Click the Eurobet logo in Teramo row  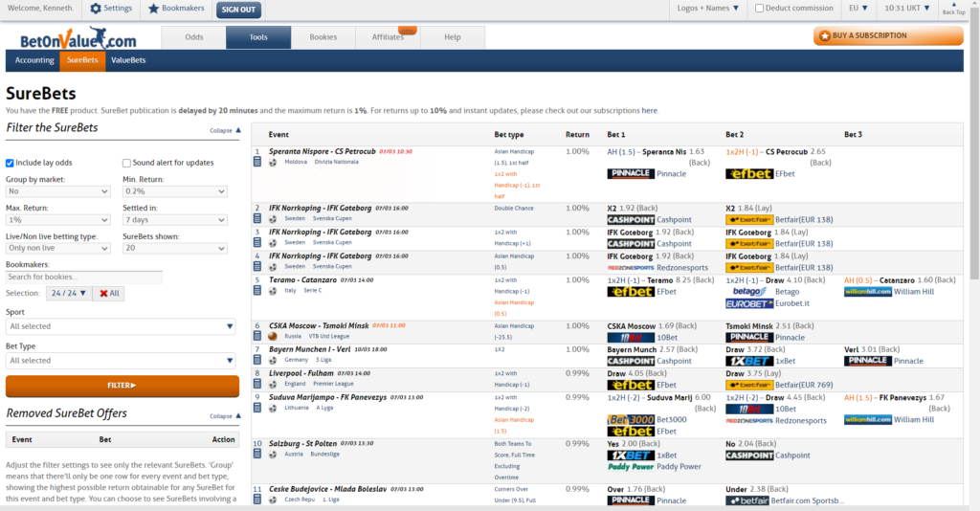pyautogui.click(x=749, y=303)
